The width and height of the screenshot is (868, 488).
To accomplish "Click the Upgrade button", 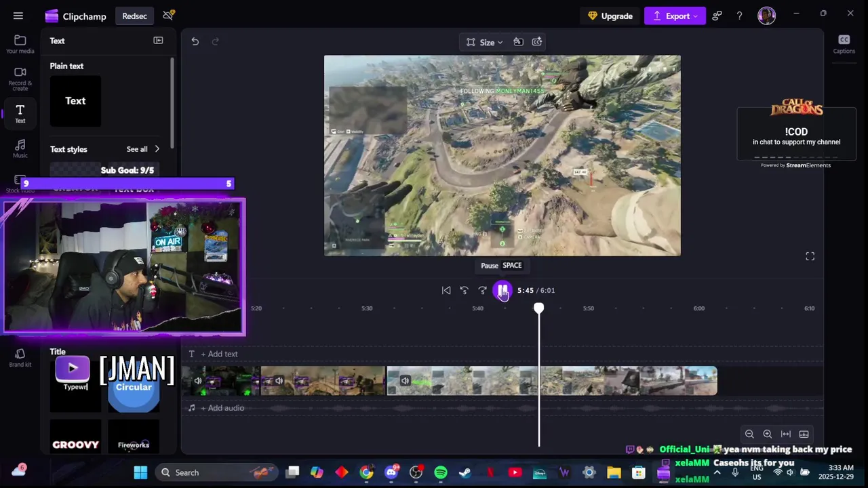I will pos(610,16).
